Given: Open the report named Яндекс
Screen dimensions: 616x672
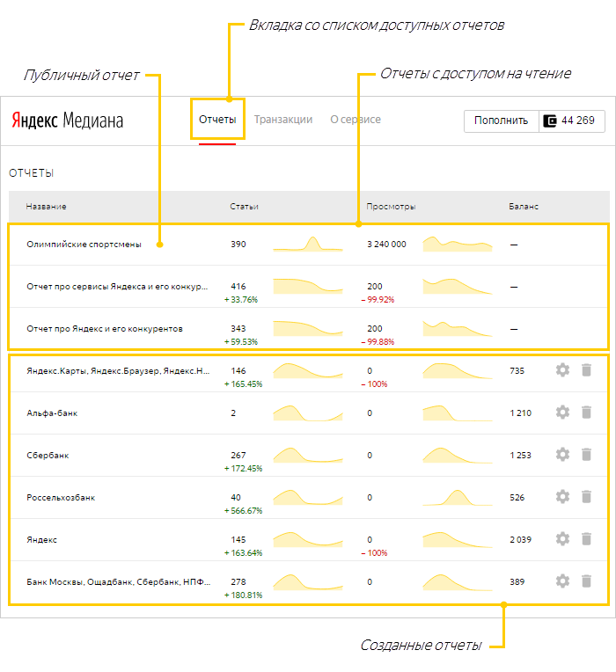Looking at the screenshot, I should tap(41, 539).
